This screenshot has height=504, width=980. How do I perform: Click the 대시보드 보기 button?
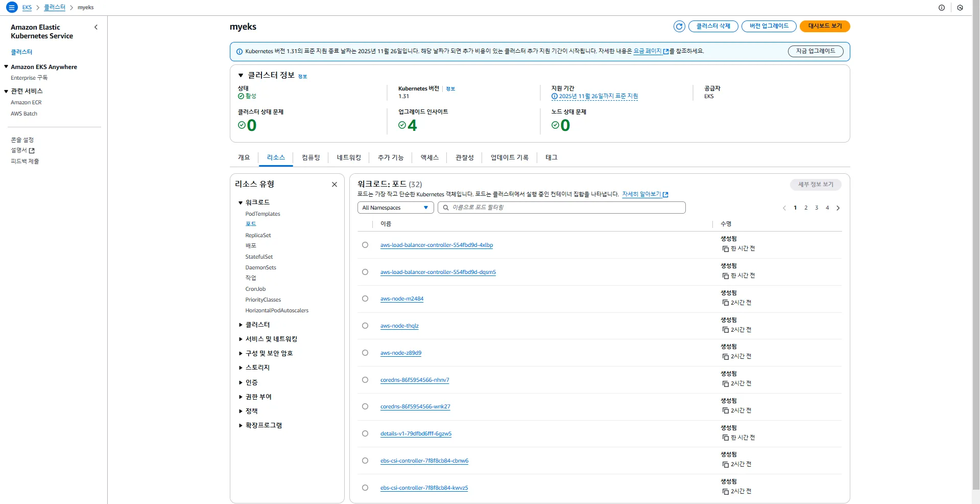click(825, 26)
